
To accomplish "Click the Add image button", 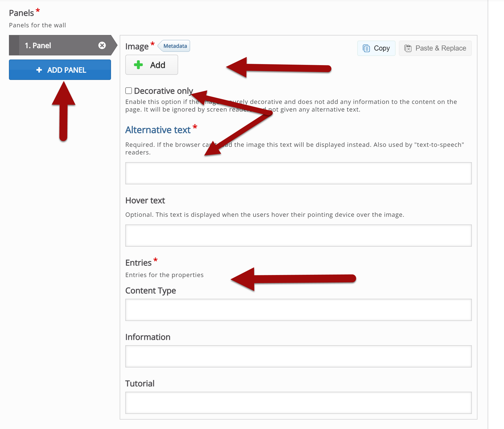I will click(x=152, y=65).
